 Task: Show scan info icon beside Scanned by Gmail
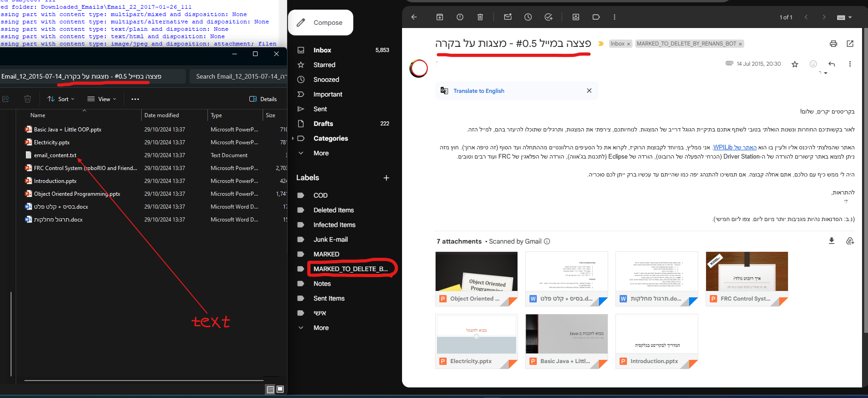tap(547, 241)
